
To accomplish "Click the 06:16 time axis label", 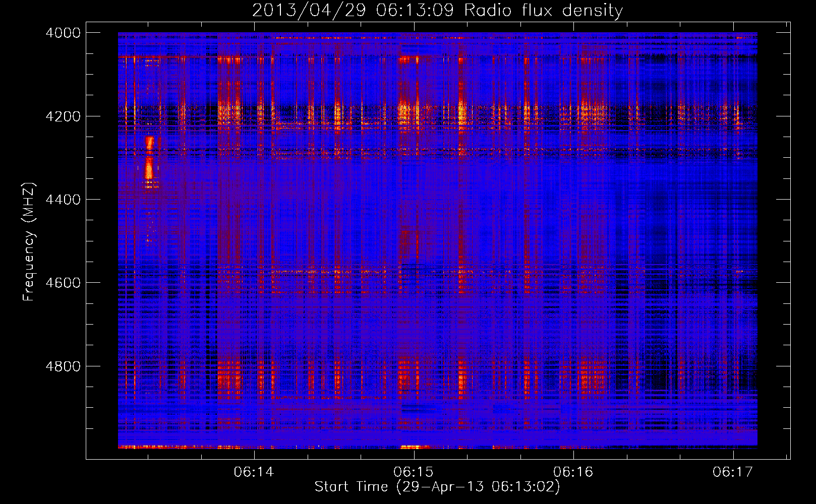I will [x=573, y=472].
